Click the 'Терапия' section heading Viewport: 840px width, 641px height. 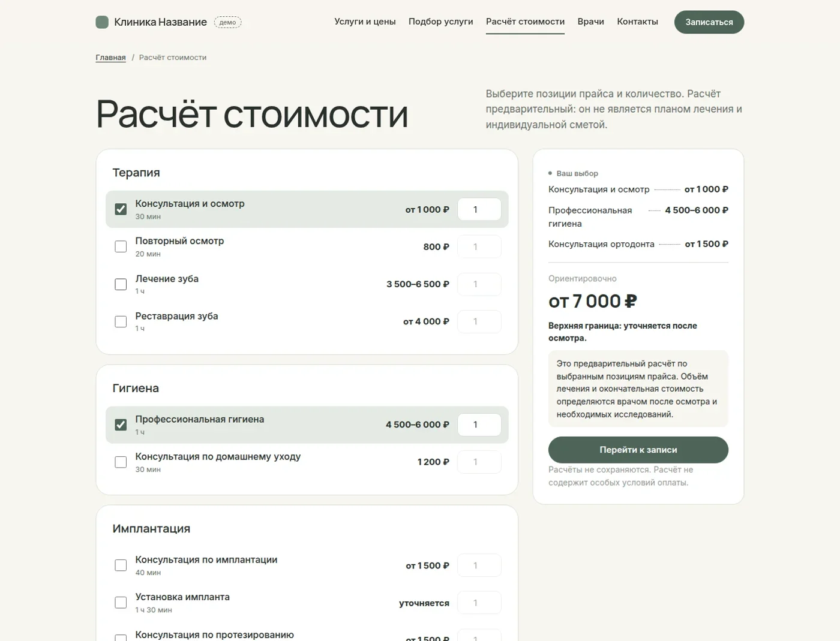pos(136,173)
